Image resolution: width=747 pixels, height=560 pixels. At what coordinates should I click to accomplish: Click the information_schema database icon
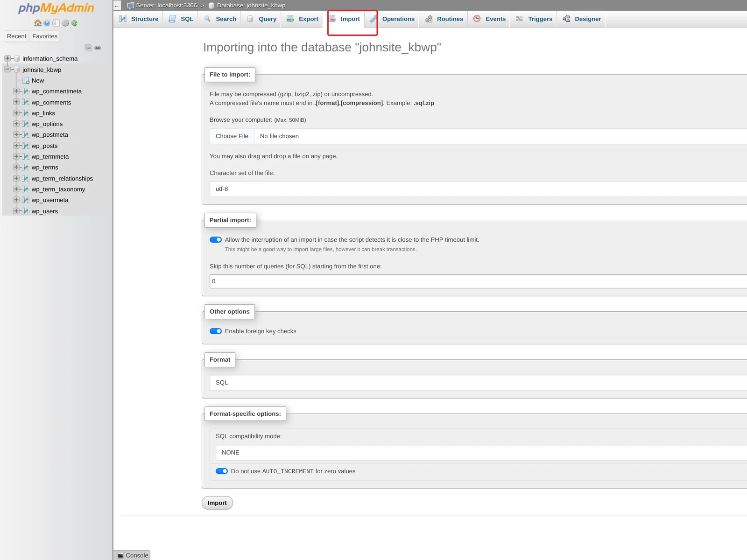coord(17,58)
